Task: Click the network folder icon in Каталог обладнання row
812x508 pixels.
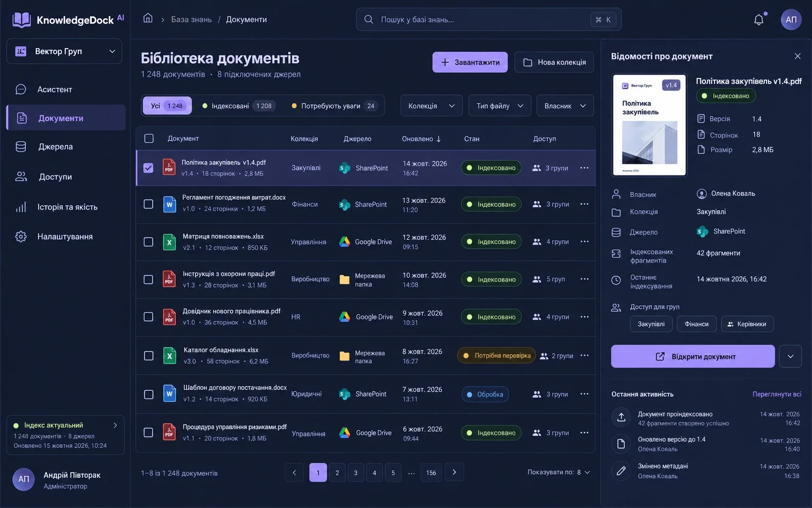Action: pyautogui.click(x=345, y=356)
